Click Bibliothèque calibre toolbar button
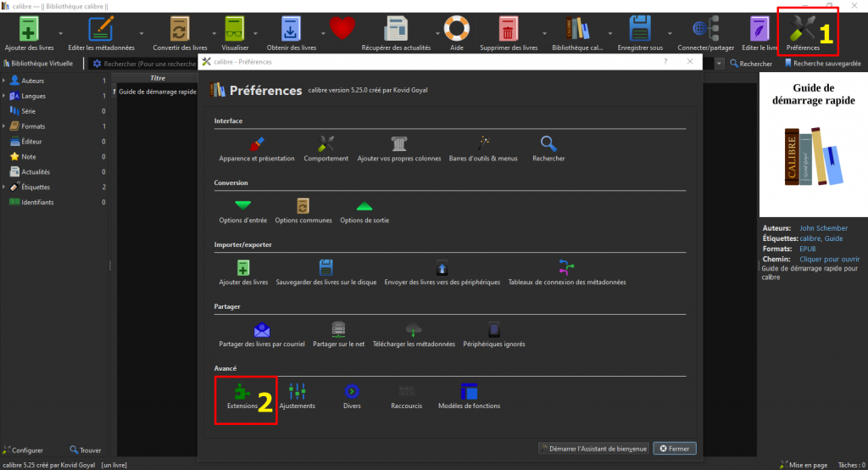868x470 pixels. click(x=577, y=34)
